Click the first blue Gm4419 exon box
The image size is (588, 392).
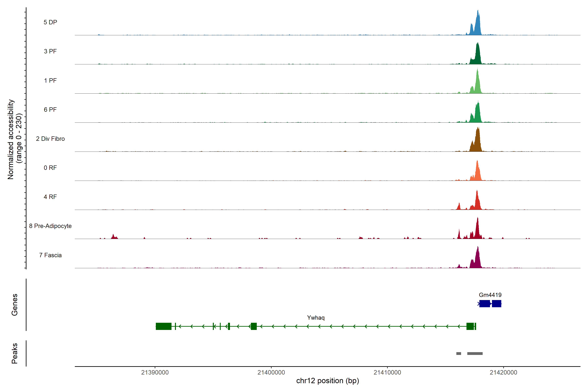pyautogui.click(x=484, y=303)
